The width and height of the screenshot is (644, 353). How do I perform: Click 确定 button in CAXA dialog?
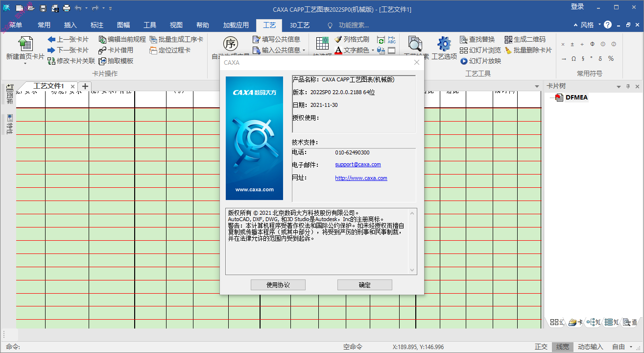(365, 285)
